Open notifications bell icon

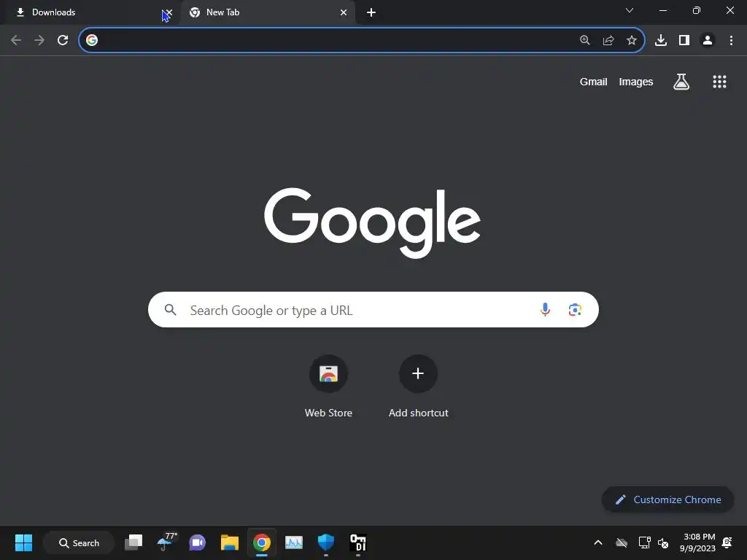[x=727, y=542]
